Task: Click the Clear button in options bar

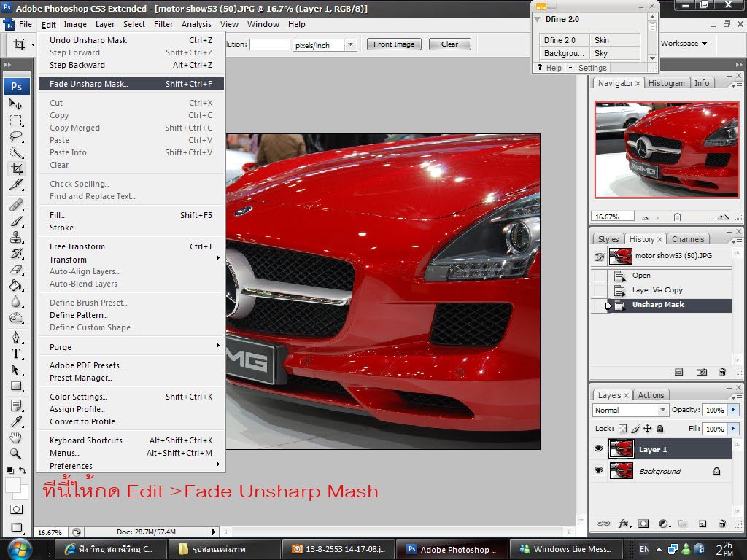Action: click(x=449, y=44)
